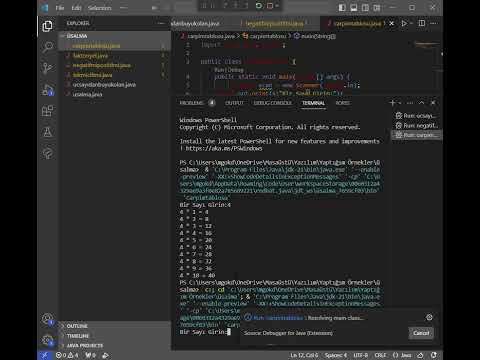This screenshot has height=360, width=480.
Task: Switch to the Debug Console tab
Action: (x=272, y=103)
